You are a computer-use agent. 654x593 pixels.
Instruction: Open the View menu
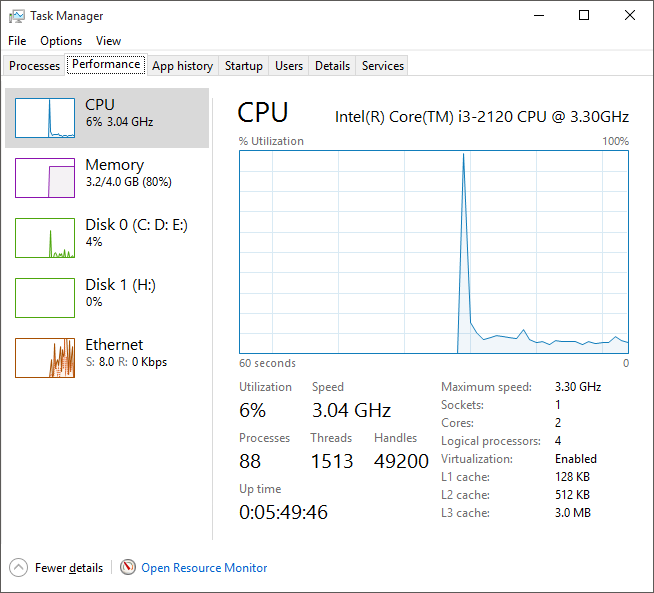108,41
